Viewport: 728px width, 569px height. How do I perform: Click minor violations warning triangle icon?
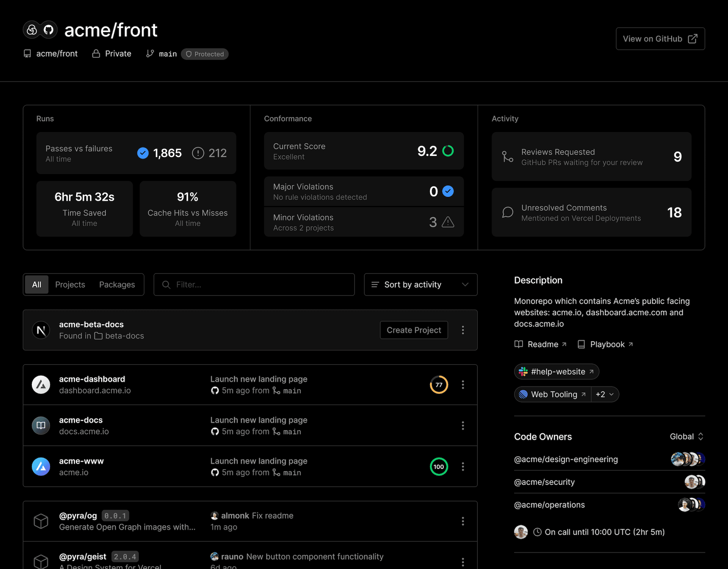(448, 222)
